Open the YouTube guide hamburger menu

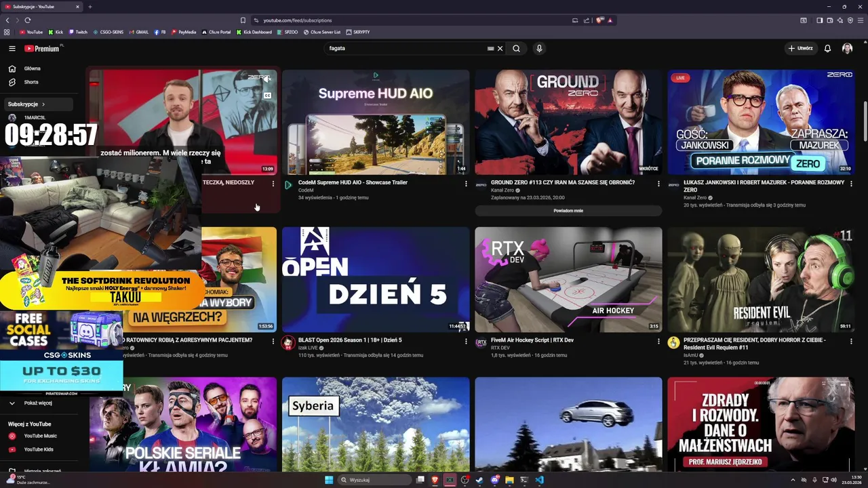pos(12,48)
